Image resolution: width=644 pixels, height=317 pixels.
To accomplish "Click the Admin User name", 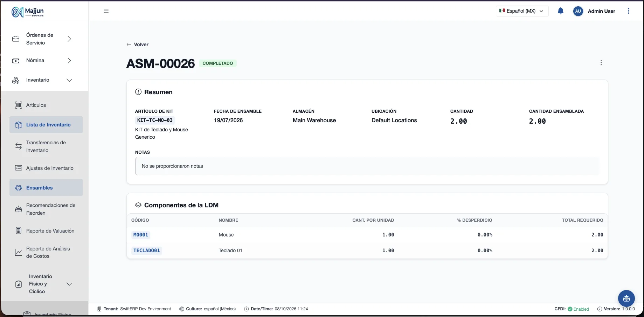I will [601, 11].
